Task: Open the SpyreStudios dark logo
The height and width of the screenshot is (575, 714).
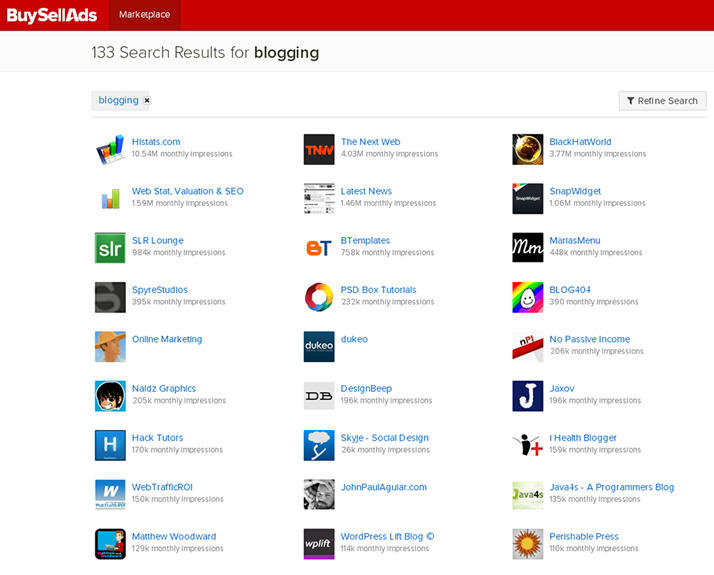Action: click(110, 297)
